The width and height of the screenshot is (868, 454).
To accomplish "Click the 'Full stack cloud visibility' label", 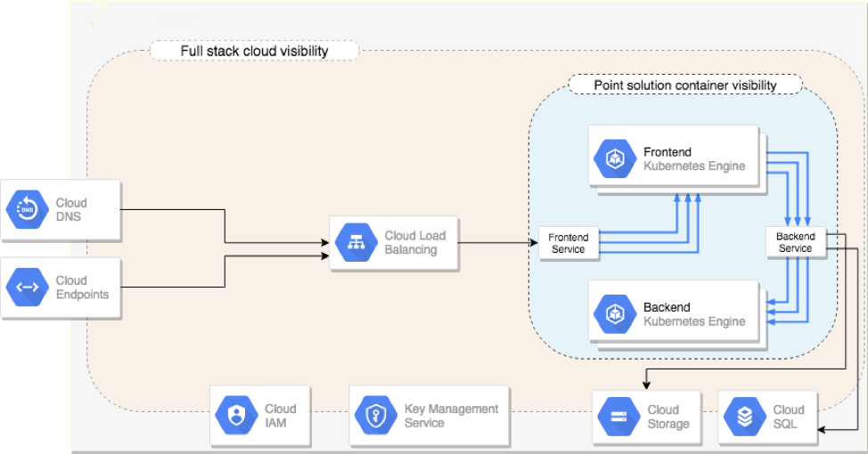I will 254,51.
